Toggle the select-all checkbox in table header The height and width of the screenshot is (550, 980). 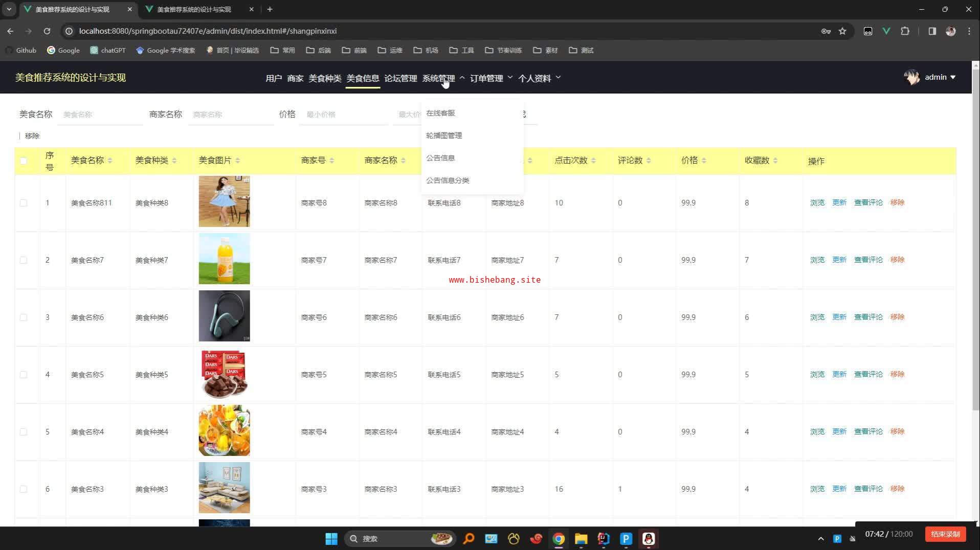coord(24,161)
